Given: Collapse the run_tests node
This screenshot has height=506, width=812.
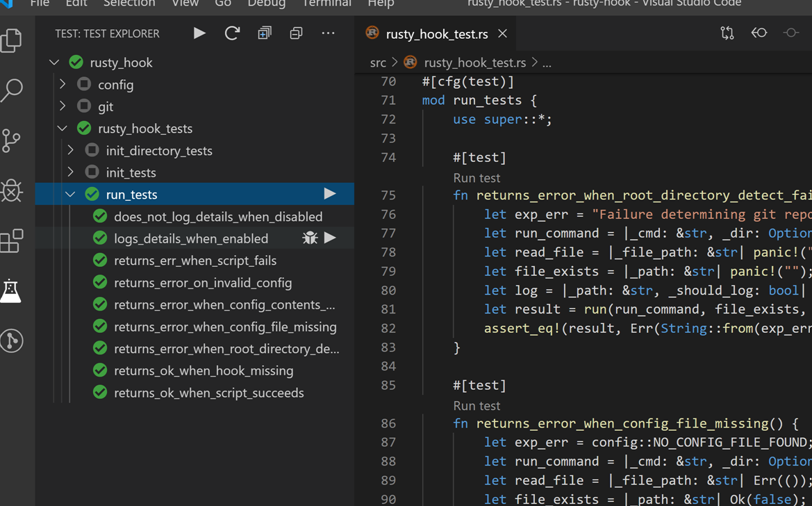Looking at the screenshot, I should (x=70, y=194).
